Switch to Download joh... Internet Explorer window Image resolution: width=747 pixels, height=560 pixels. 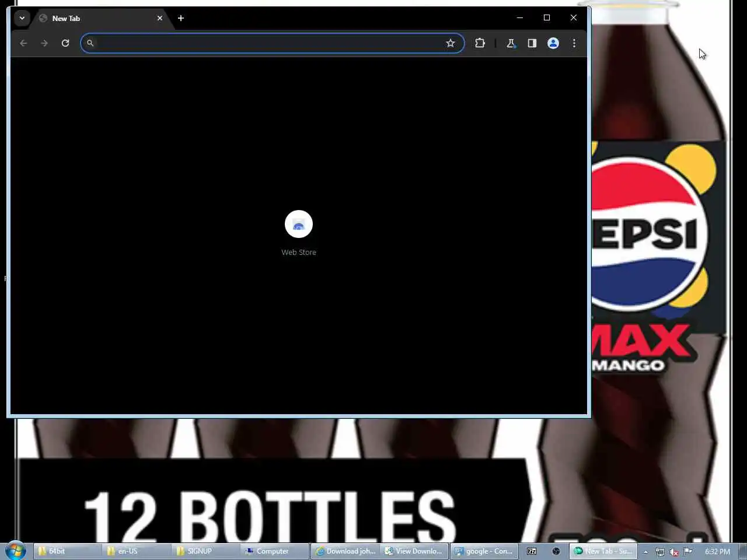click(345, 551)
